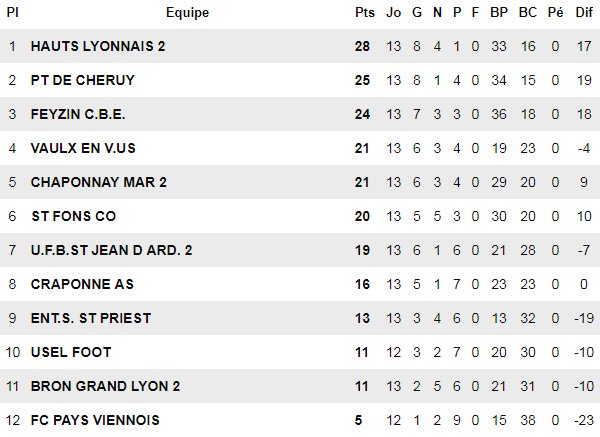Viewport: 600px width, 437px height.
Task: Select the ST FONS CO team
Action: [x=73, y=216]
